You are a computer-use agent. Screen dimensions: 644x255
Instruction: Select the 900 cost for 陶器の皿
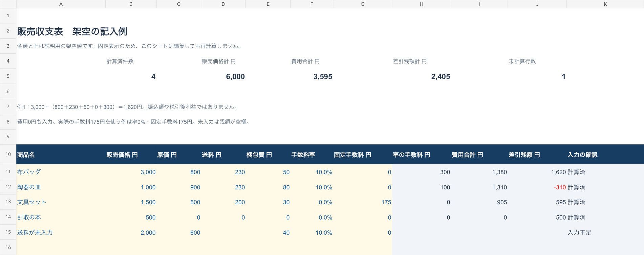pos(195,187)
